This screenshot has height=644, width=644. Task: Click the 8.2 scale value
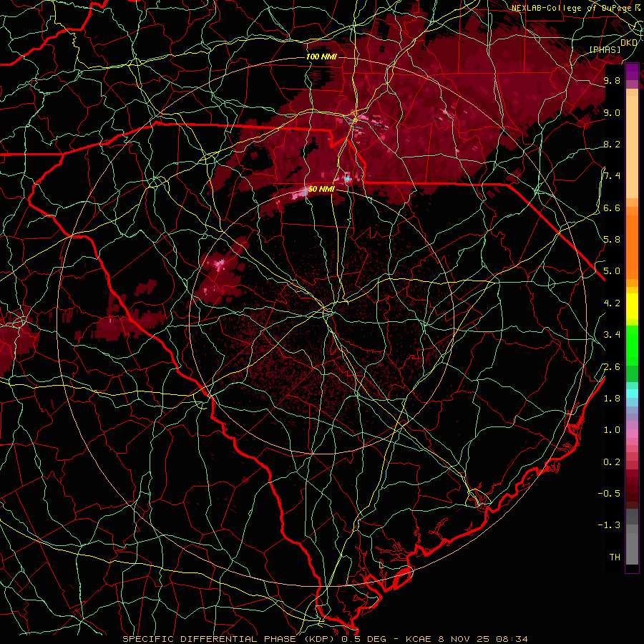(612, 144)
